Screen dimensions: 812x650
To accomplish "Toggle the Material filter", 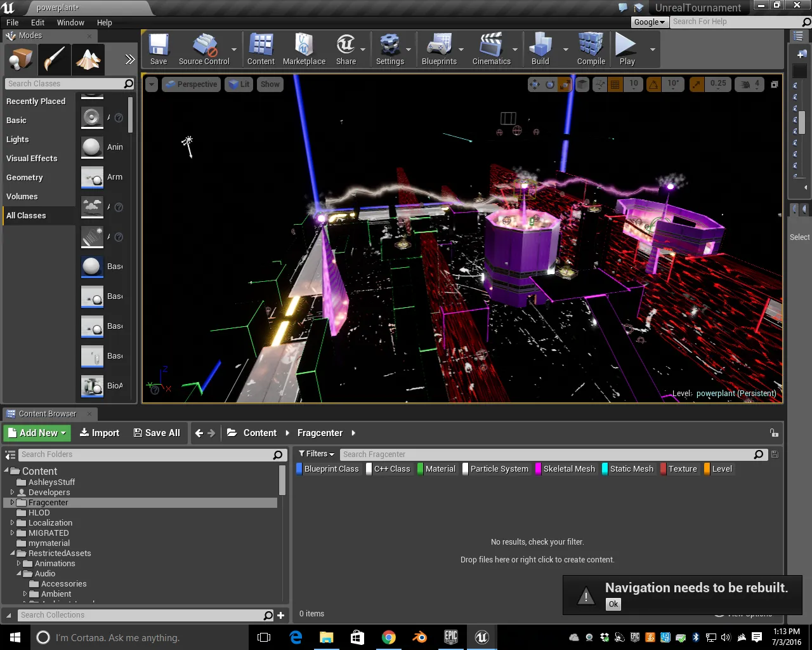I will pyautogui.click(x=437, y=469).
